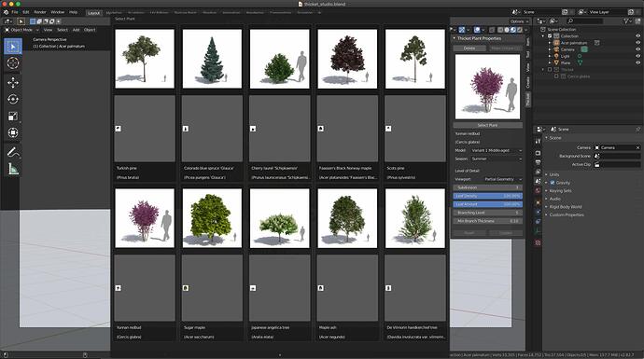The height and width of the screenshot is (359, 644).
Task: Open the Window menu
Action: coord(58,12)
